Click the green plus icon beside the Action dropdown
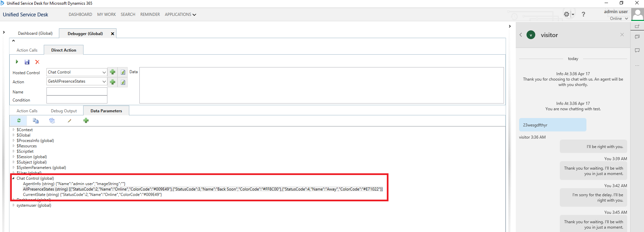Viewport: 644px width, 232px height. click(113, 82)
